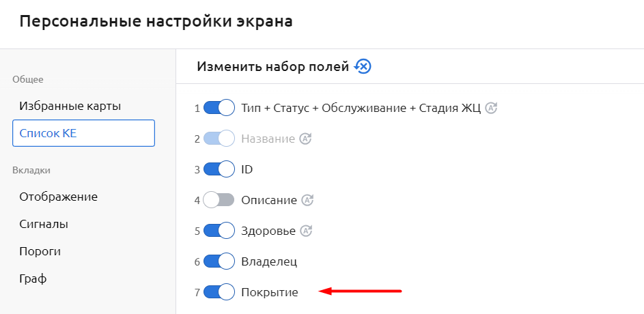Switch to the Граф tab settings
This screenshot has width=644, height=314.
point(33,279)
